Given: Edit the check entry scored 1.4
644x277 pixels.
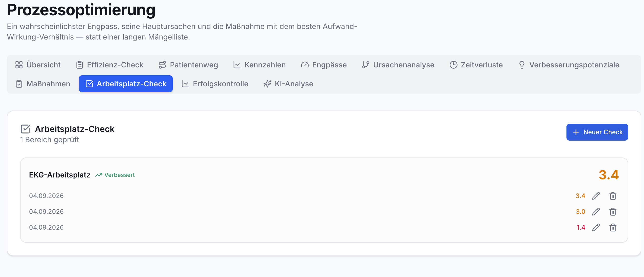Looking at the screenshot, I should [x=596, y=227].
